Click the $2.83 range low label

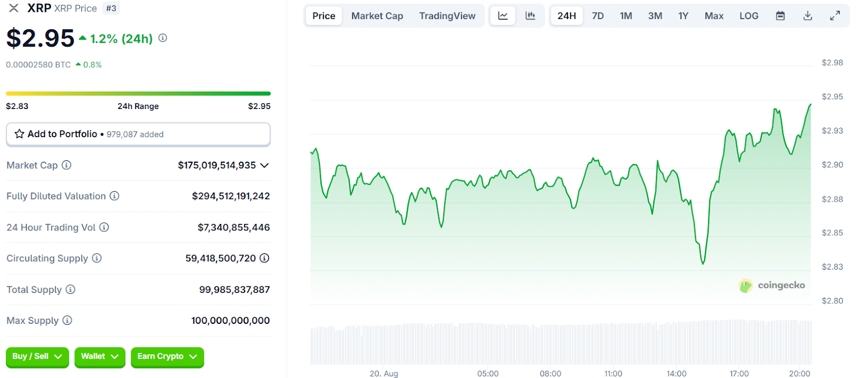[17, 106]
